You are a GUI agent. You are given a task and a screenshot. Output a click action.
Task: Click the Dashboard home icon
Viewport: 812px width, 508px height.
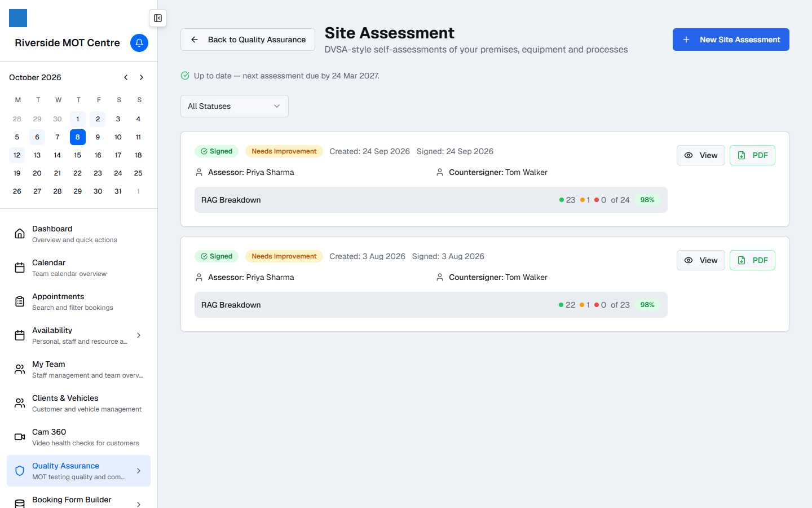(x=20, y=234)
